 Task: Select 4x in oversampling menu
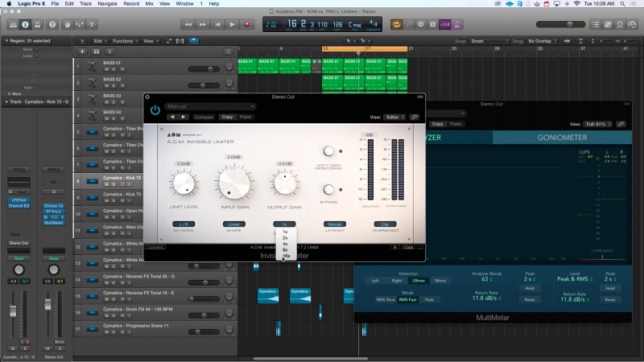click(285, 244)
